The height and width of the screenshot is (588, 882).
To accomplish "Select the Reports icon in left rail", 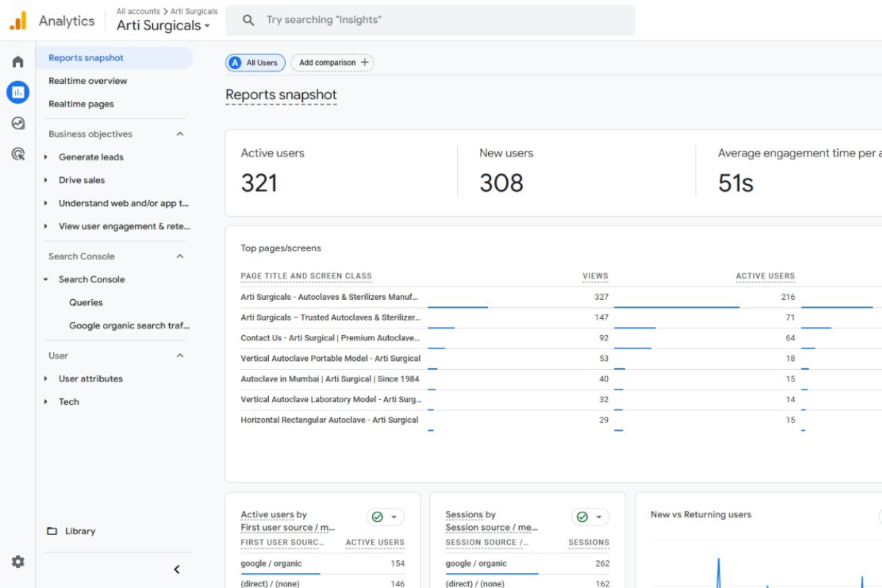I will [x=18, y=92].
